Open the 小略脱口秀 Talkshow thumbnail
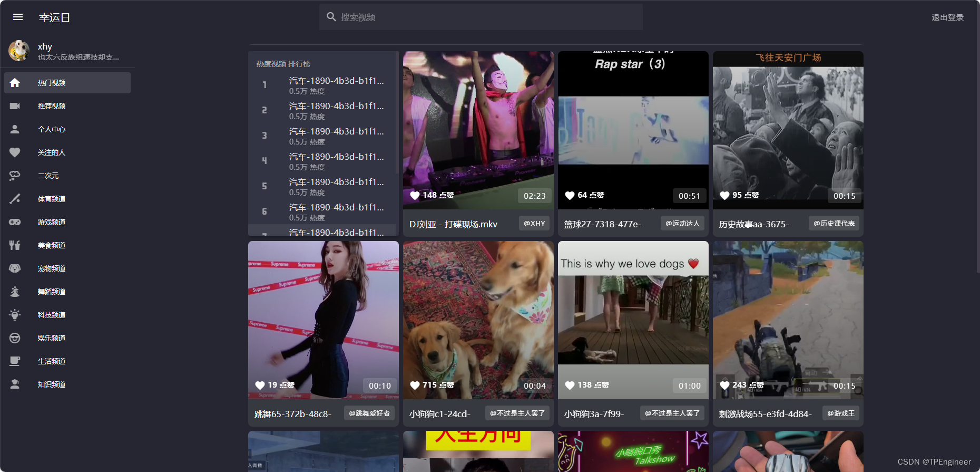Viewport: 980px width, 472px height. 633,451
